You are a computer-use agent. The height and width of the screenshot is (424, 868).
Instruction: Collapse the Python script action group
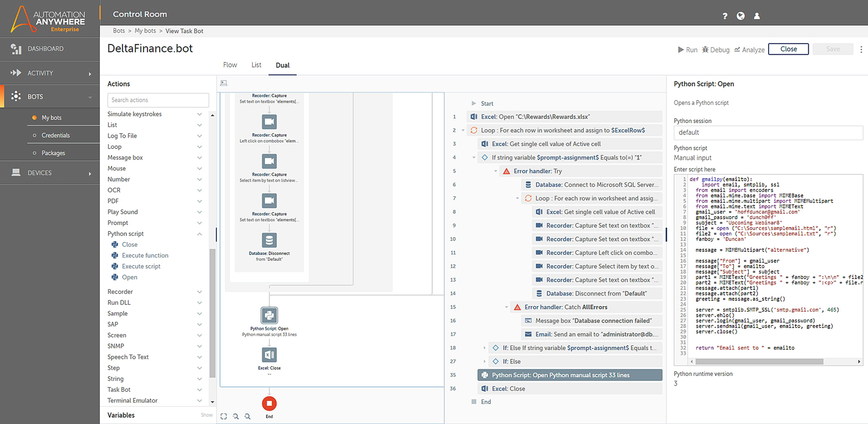(200, 234)
